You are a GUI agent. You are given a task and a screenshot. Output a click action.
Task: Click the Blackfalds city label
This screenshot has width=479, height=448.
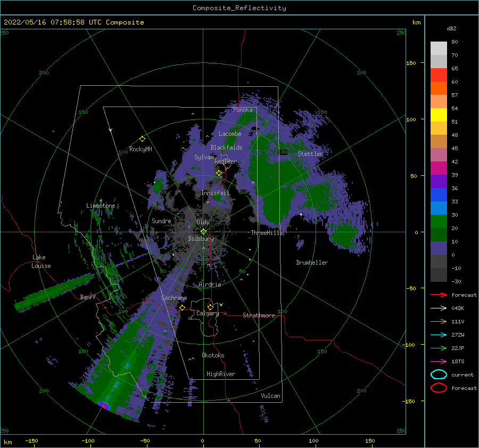tap(226, 148)
